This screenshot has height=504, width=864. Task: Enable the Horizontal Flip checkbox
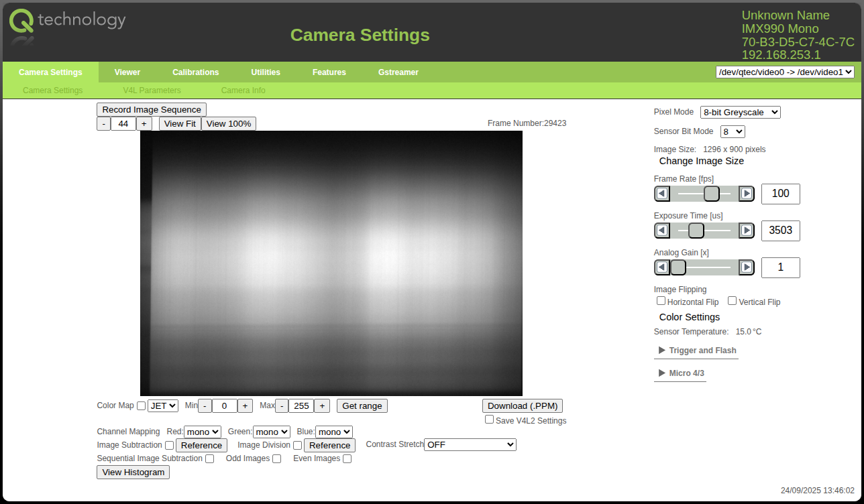click(661, 301)
